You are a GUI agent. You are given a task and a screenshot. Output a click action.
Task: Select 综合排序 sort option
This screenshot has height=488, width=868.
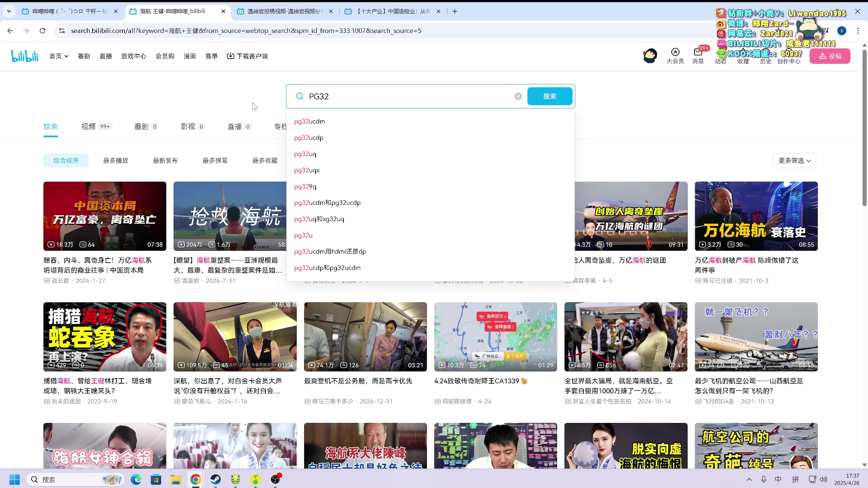pyautogui.click(x=66, y=160)
